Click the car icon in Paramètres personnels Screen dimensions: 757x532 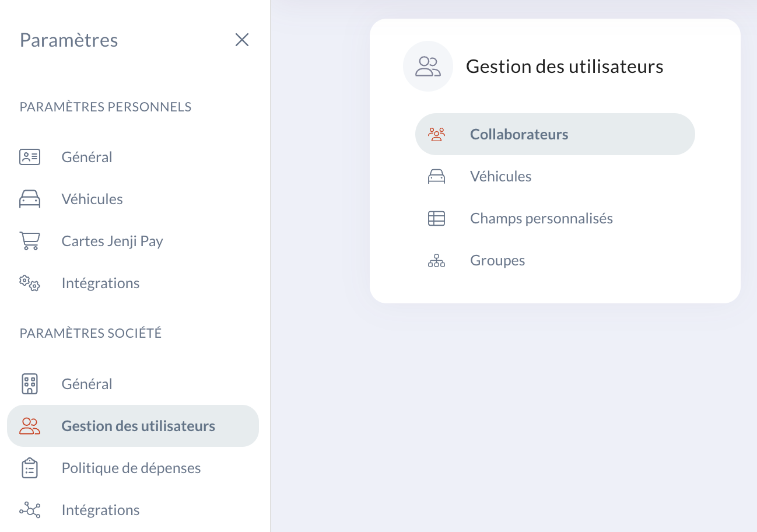[30, 199]
